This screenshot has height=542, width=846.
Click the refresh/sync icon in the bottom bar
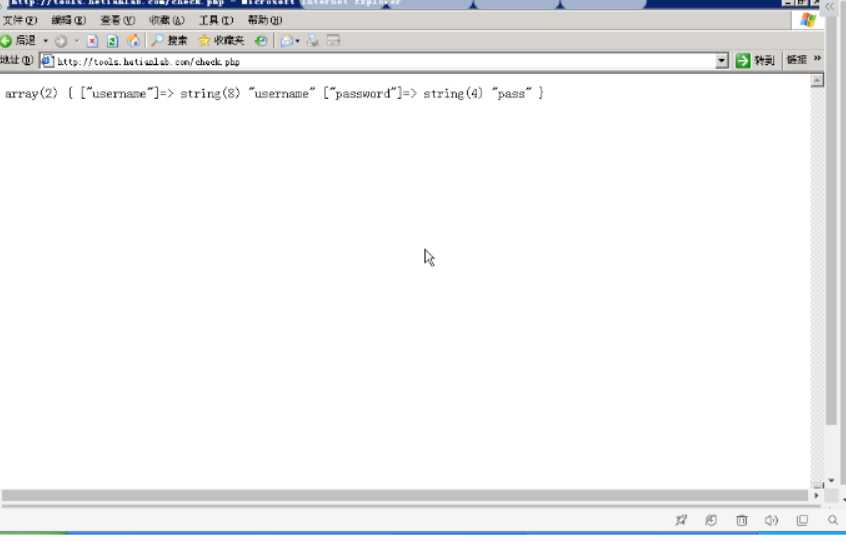[711, 520]
